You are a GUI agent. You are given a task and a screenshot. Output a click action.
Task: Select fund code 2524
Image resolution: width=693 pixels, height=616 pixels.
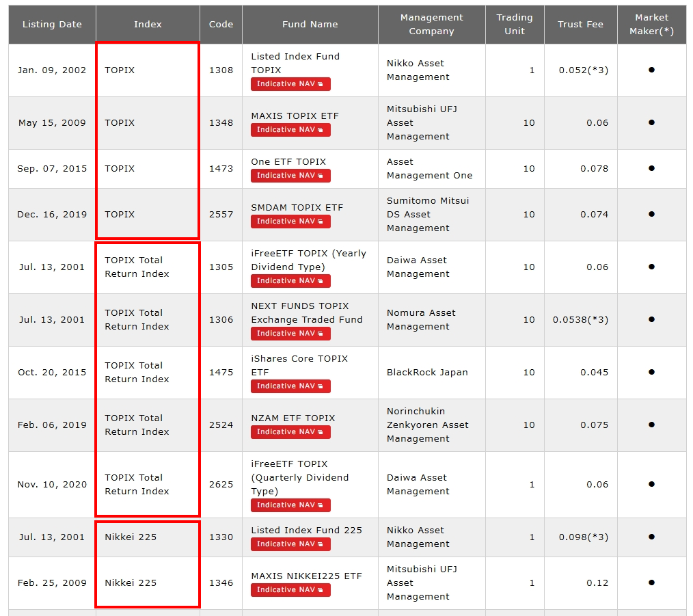tap(221, 425)
